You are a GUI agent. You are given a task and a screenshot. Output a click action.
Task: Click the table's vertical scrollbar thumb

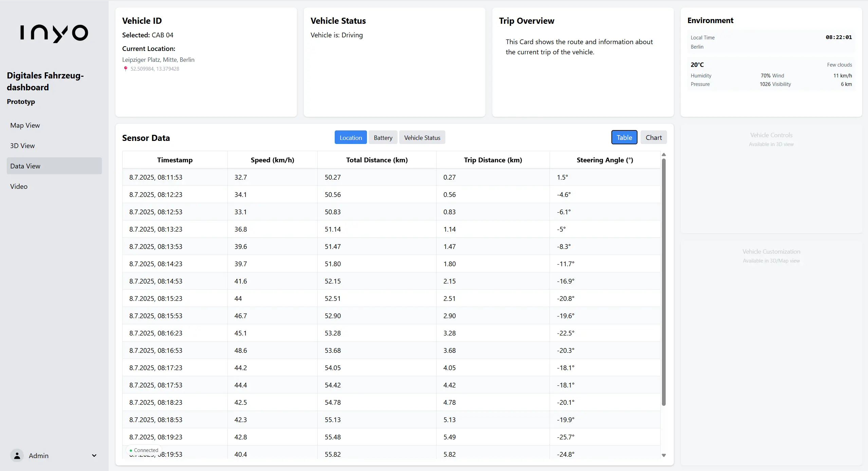point(664,282)
